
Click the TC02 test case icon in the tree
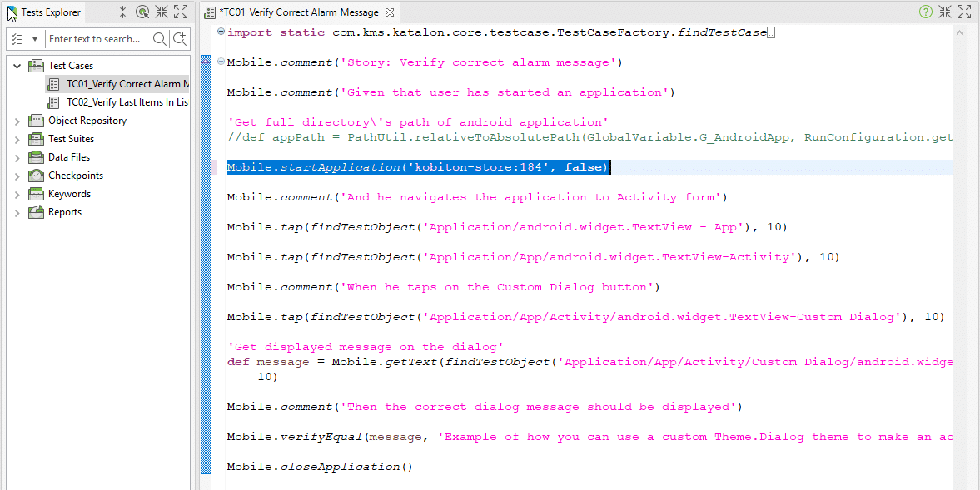tap(54, 101)
